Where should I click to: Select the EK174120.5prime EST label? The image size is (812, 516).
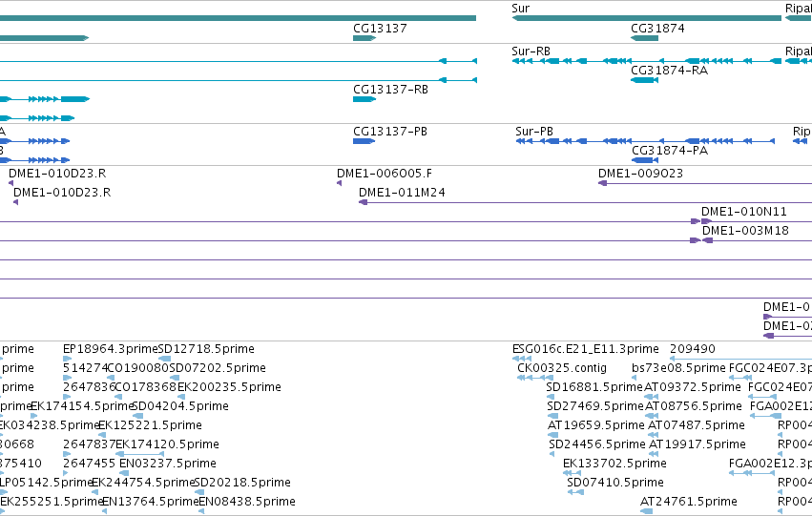[167, 444]
